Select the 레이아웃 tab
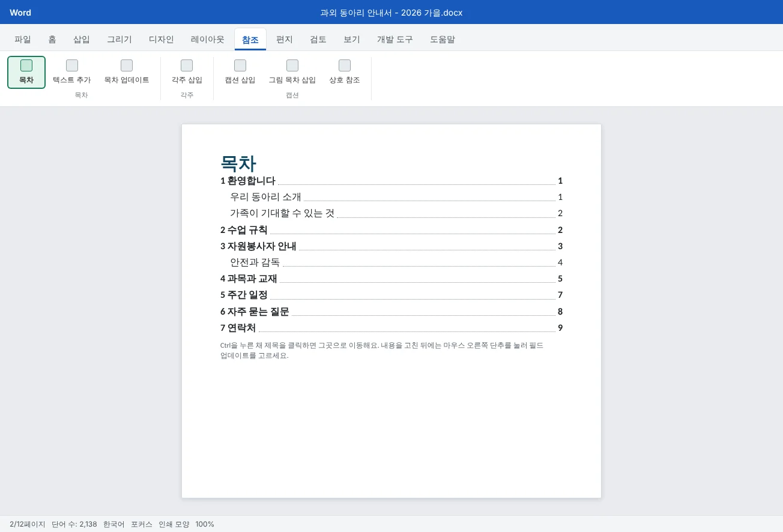The image size is (783, 532). tap(208, 40)
